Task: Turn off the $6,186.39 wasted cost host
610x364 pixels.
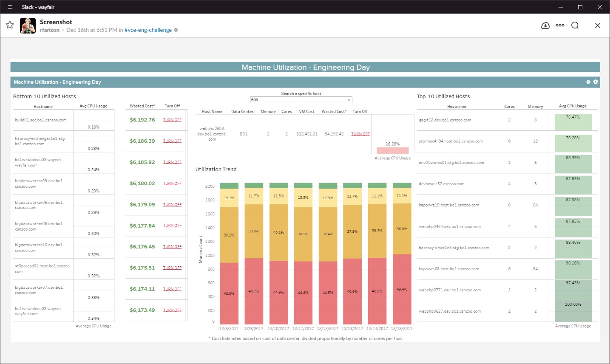Action: pyautogui.click(x=172, y=141)
